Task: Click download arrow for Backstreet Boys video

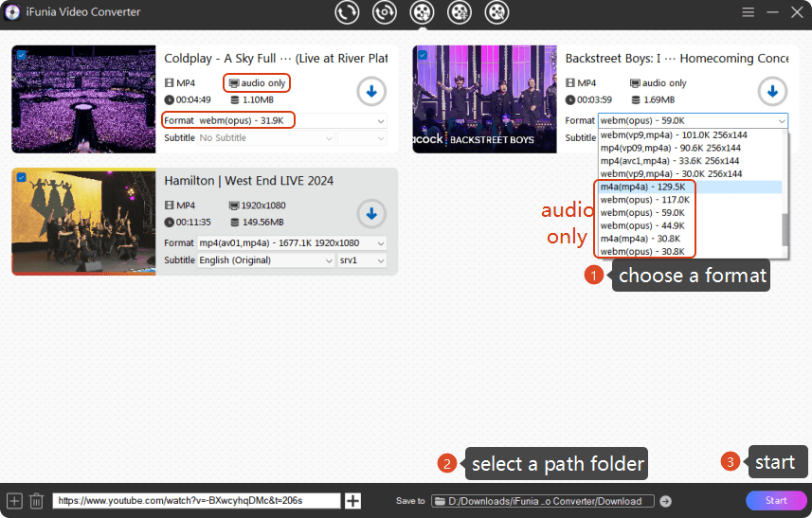Action: [x=773, y=92]
